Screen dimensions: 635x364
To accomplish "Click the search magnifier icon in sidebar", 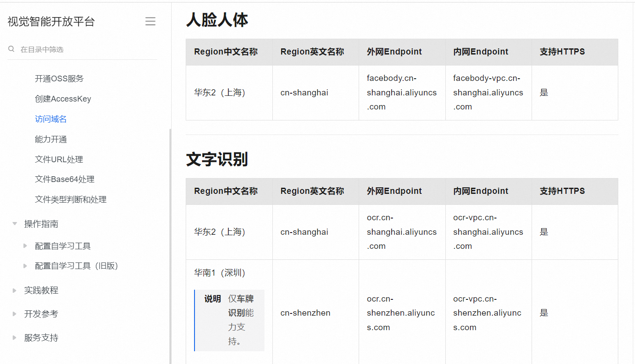I will click(x=11, y=49).
